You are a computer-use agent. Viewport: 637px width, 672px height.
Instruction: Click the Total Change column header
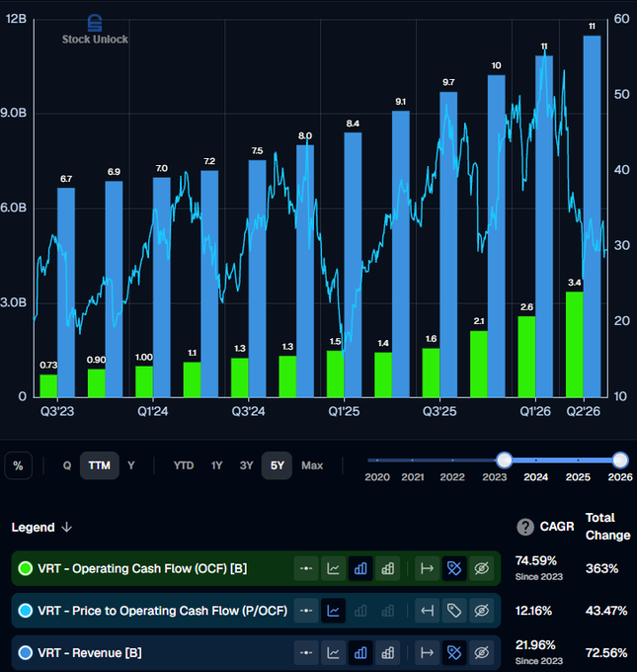(607, 527)
